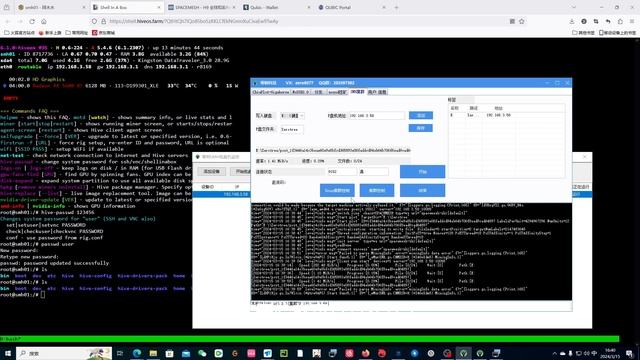Viewport: 640px width, 360px height.
Task: Select the rightmost tab in the dialog tab strip
Action: coord(378,92)
